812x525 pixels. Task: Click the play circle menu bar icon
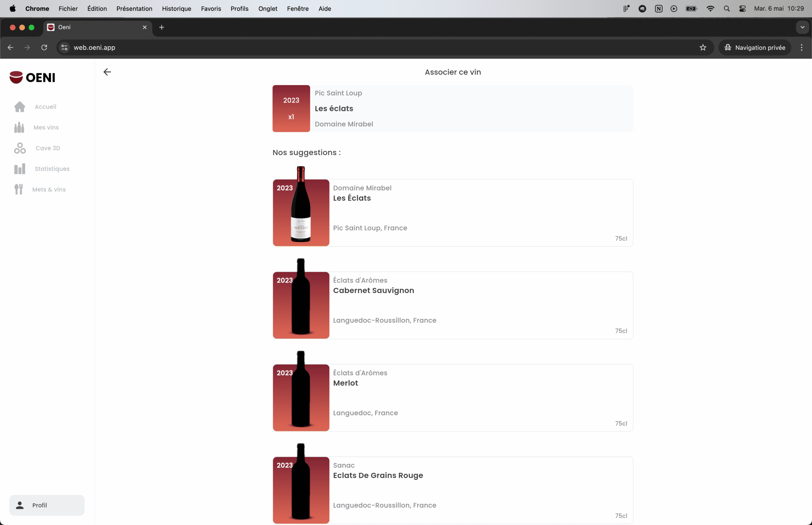pyautogui.click(x=674, y=9)
